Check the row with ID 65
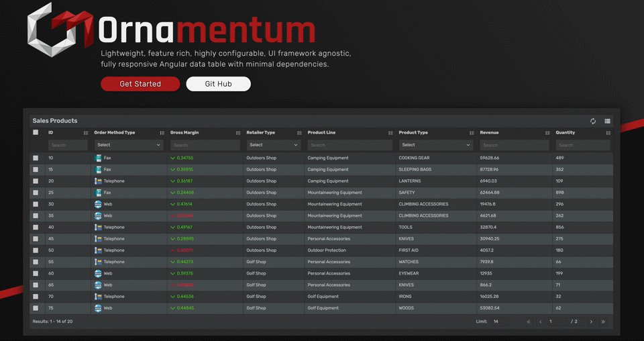 pyautogui.click(x=36, y=285)
